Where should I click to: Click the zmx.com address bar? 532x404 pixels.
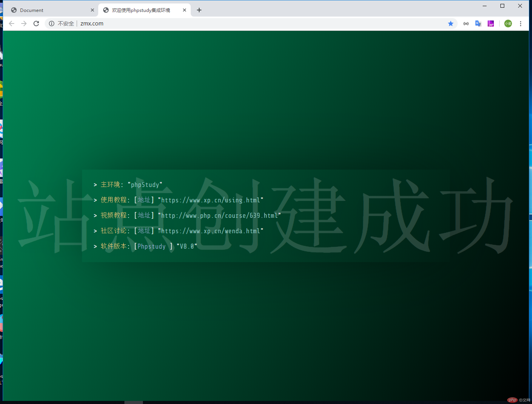[x=250, y=24]
